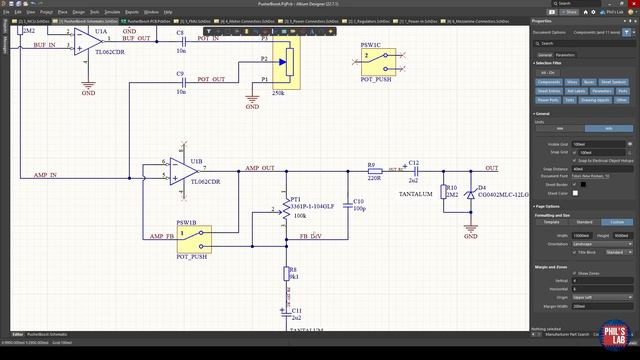
Task: Switch to PusherBoost-PCB.PcbDoc tab
Action: coord(145,21)
